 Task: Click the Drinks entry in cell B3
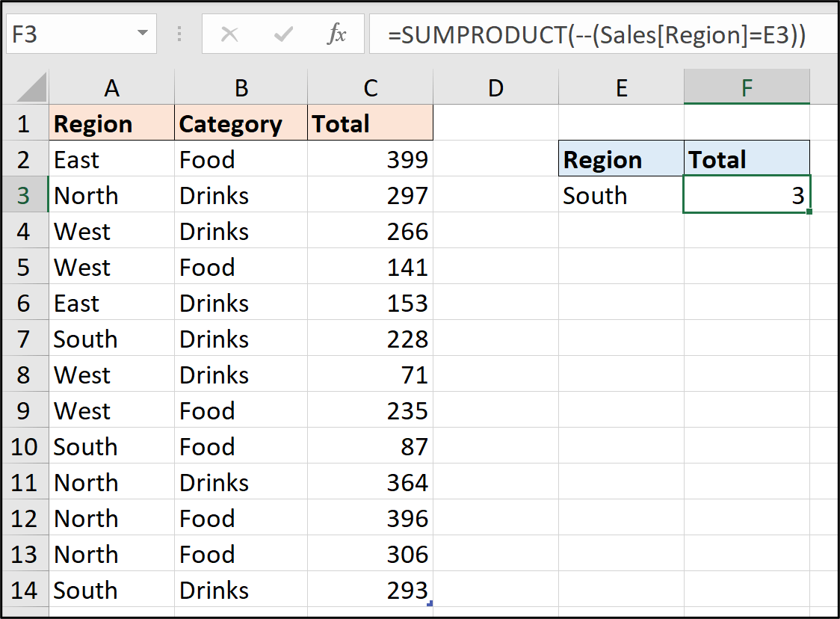tap(241, 195)
